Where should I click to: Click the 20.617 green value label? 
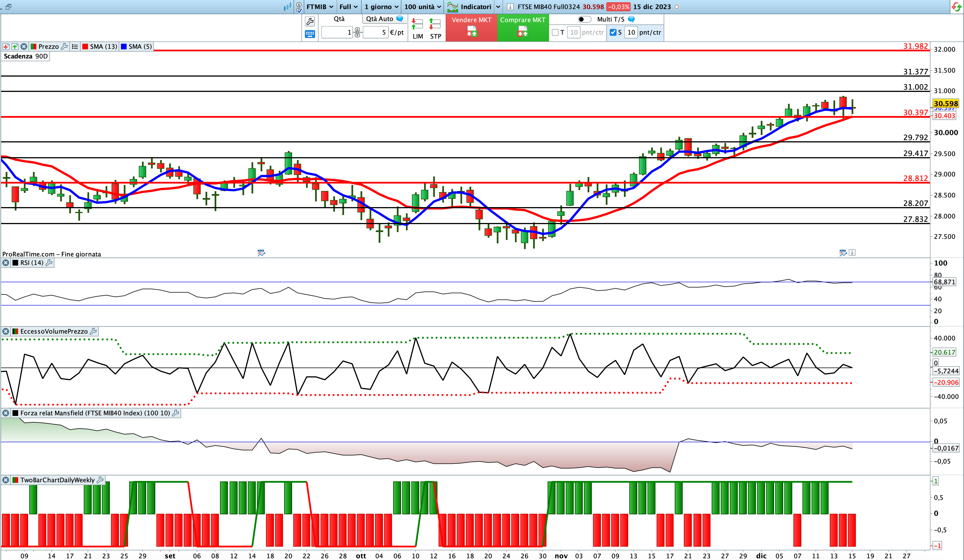coord(944,352)
